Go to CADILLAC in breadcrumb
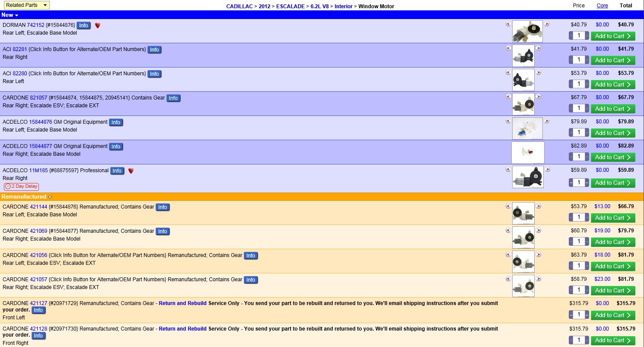644x347 pixels. point(239,6)
